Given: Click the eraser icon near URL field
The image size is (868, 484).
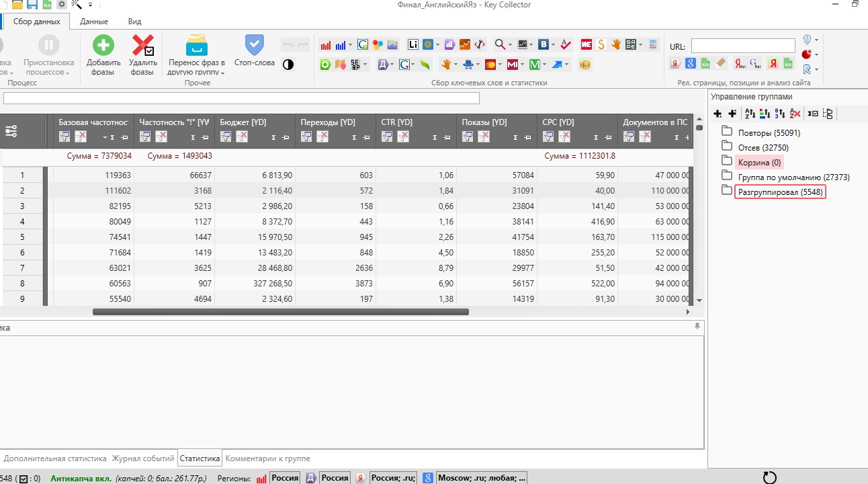Looking at the screenshot, I should click(x=721, y=64).
